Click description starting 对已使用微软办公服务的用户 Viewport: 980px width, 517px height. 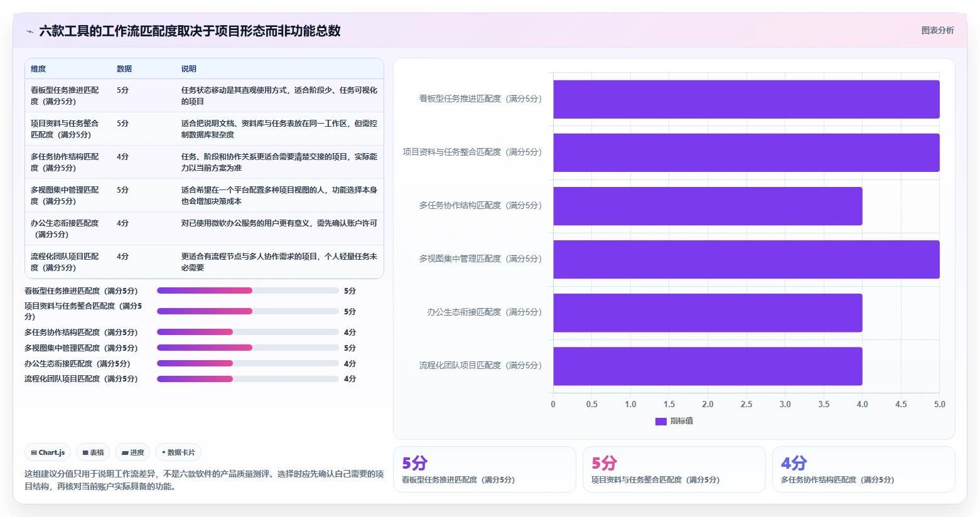coord(279,223)
